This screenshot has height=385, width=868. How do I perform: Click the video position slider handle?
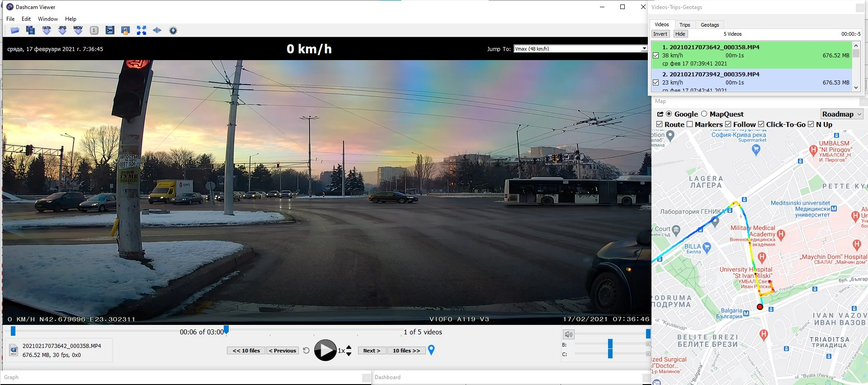13,331
